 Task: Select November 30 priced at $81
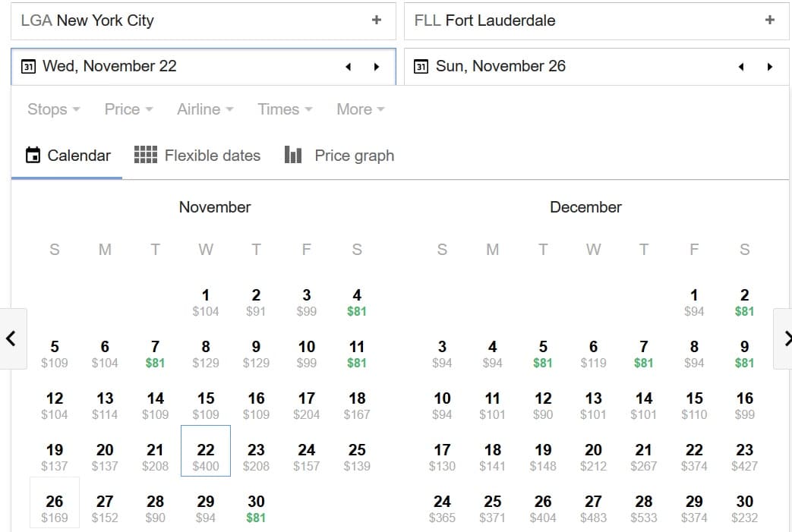click(256, 508)
